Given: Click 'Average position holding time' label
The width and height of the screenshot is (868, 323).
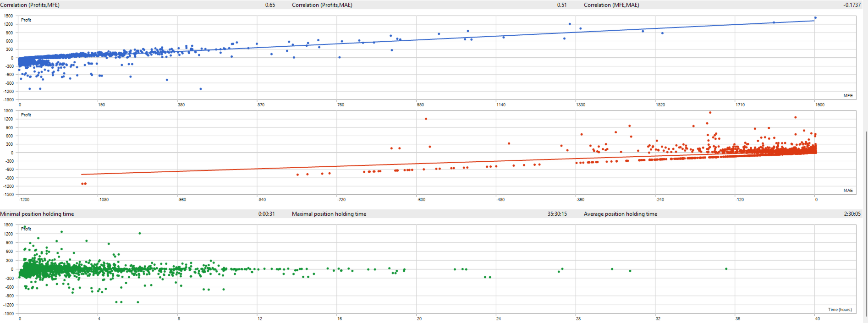Looking at the screenshot, I should tap(621, 214).
